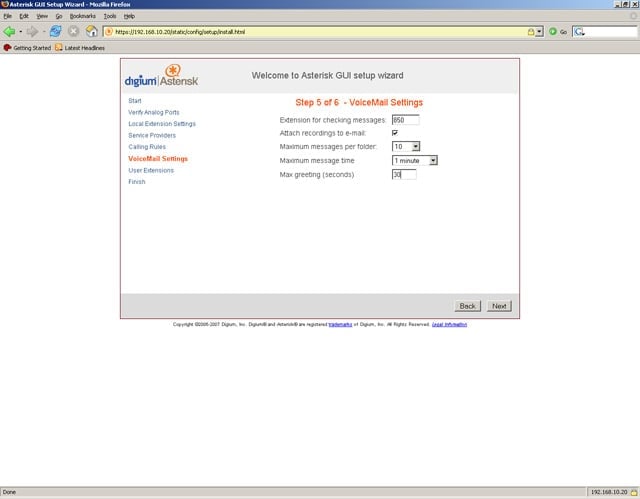
Task: Open the File menu
Action: 7,16
